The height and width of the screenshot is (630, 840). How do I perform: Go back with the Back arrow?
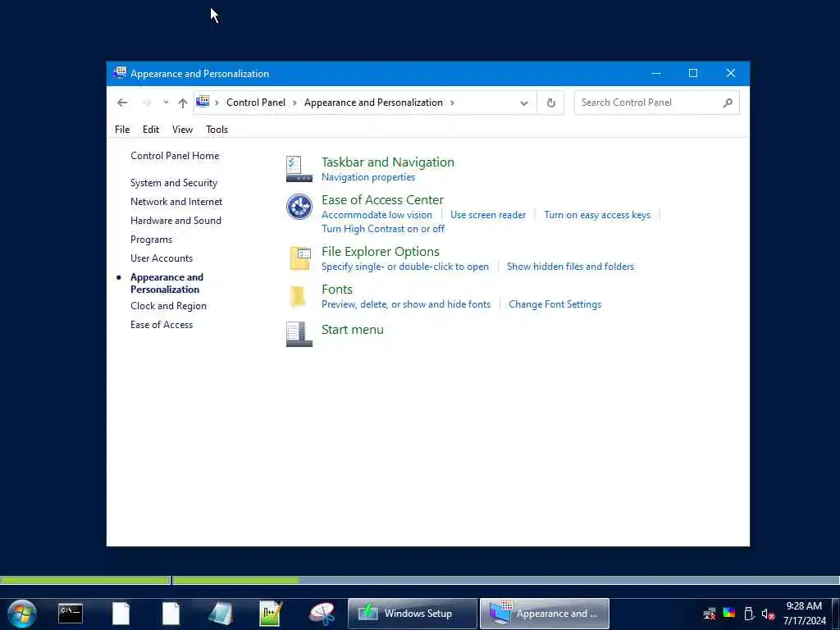[122, 103]
